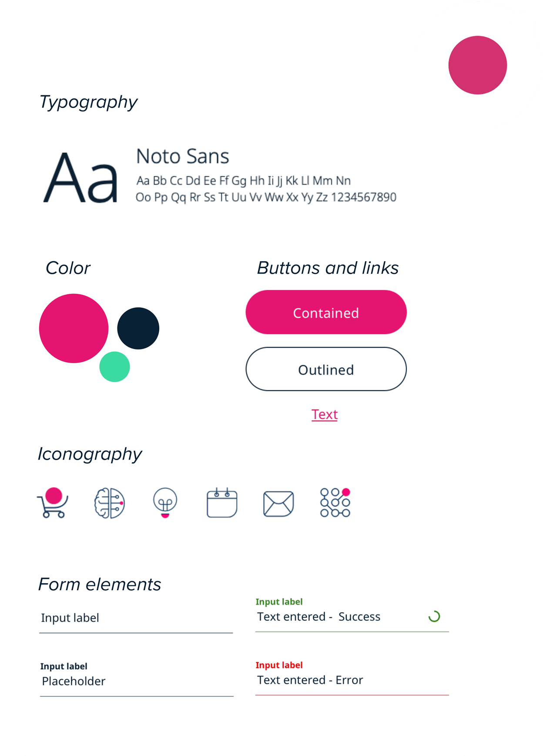Image resolution: width=543 pixels, height=756 pixels.
Task: Click the shopping cart icon
Action: click(x=53, y=503)
